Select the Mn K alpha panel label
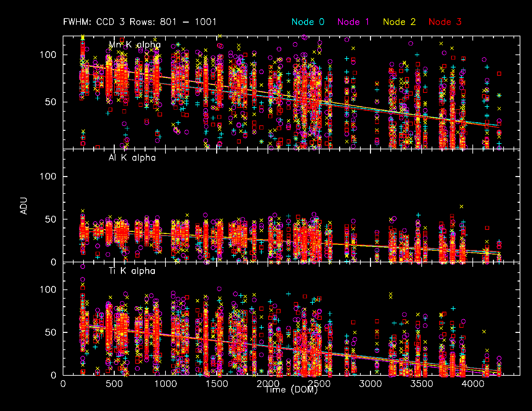 pos(135,45)
